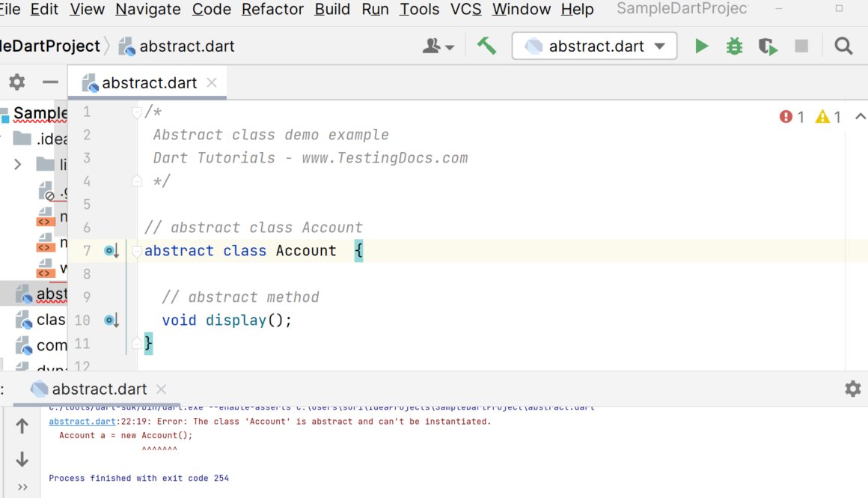Click the yellow warning indicator
Image resolution: width=868 pixels, height=498 pixels.
tap(828, 117)
